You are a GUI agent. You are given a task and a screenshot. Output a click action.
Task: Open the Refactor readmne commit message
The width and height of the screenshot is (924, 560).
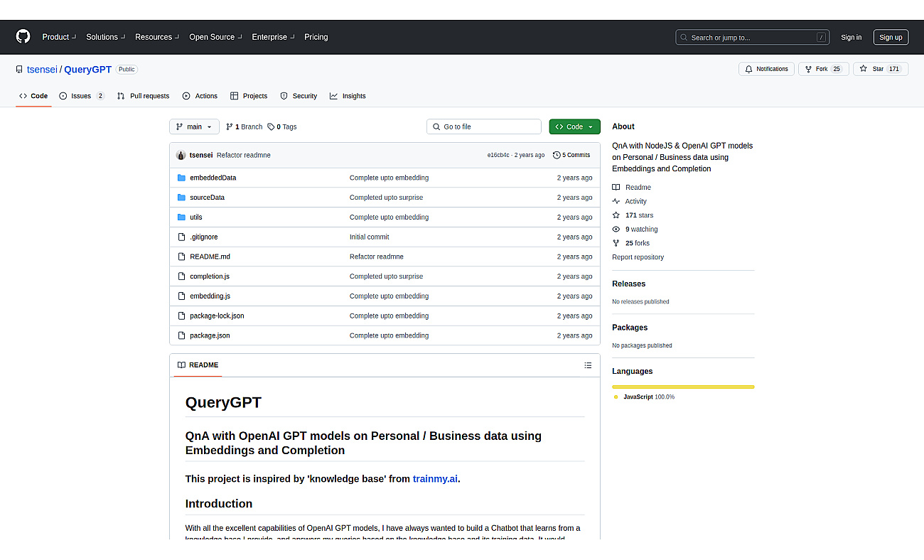coord(244,155)
